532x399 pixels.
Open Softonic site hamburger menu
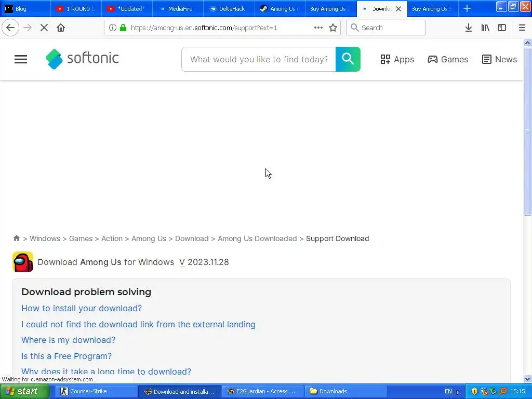coord(21,59)
